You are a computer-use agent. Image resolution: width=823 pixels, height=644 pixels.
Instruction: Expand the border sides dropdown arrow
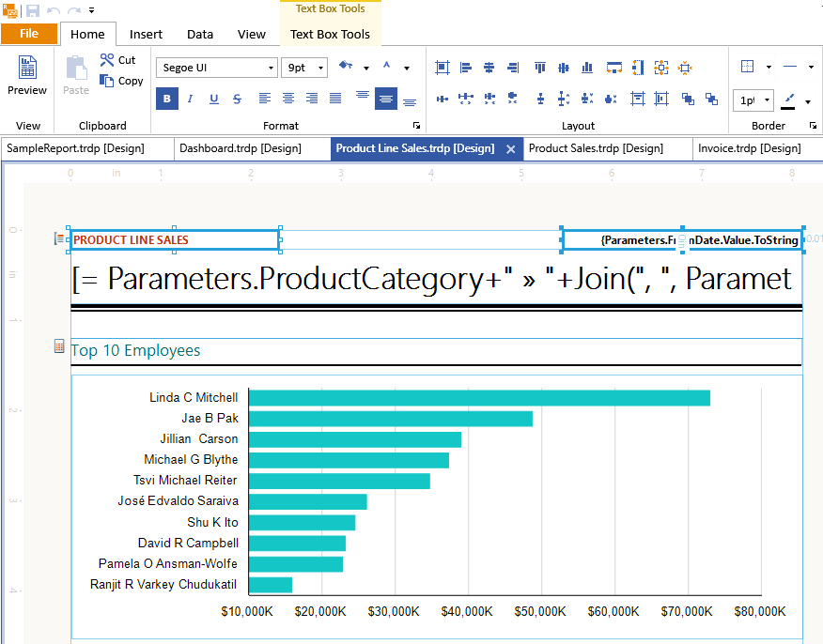click(769, 68)
